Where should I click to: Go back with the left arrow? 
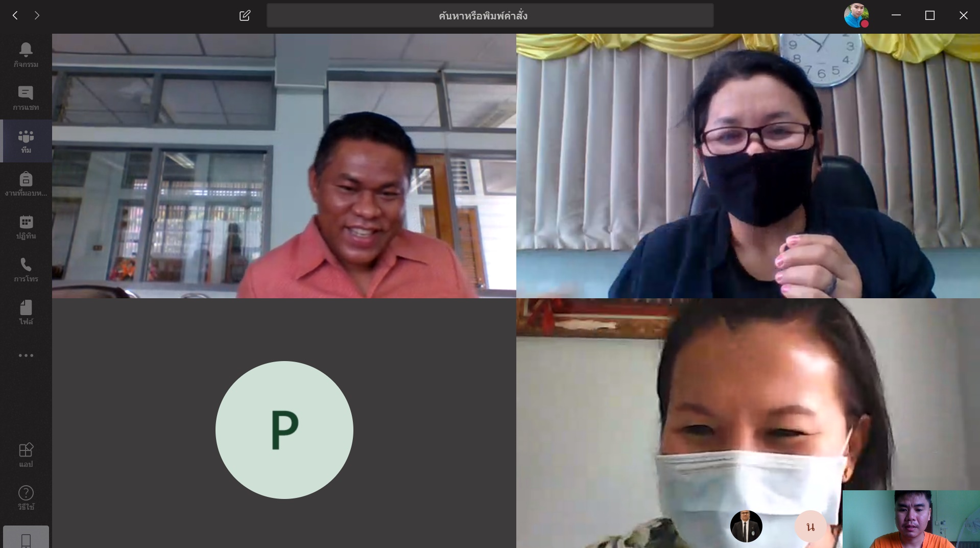pos(15,15)
